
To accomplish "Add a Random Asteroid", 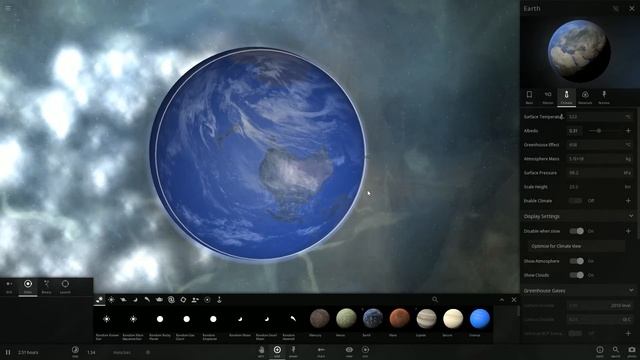I will 293,324.
